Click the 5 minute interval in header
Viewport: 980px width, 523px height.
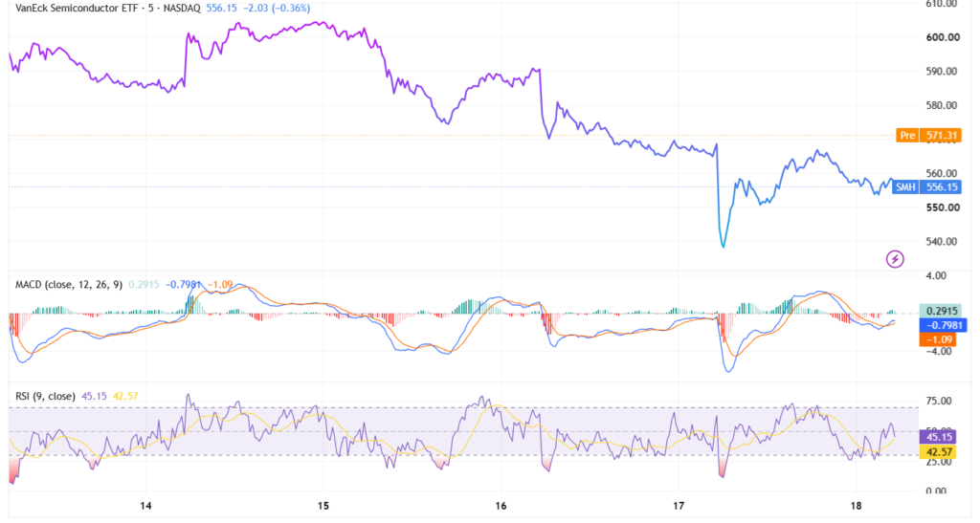click(151, 8)
